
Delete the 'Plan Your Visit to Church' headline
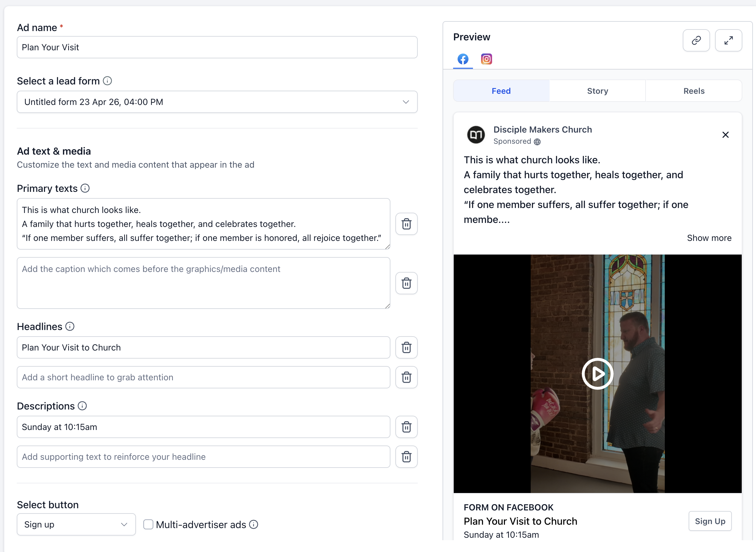(406, 347)
